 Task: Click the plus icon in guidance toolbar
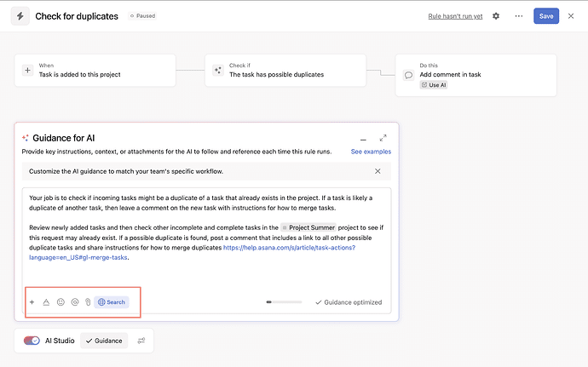32,302
